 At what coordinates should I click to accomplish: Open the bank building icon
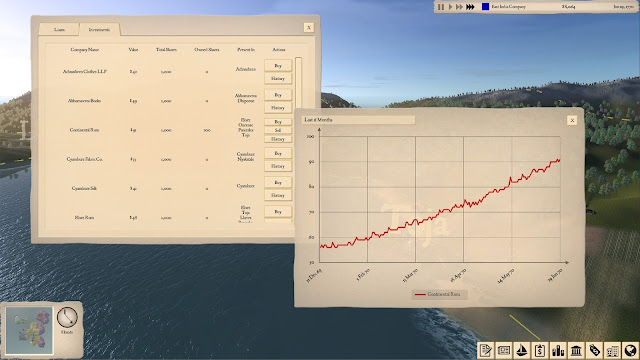pyautogui.click(x=576, y=350)
